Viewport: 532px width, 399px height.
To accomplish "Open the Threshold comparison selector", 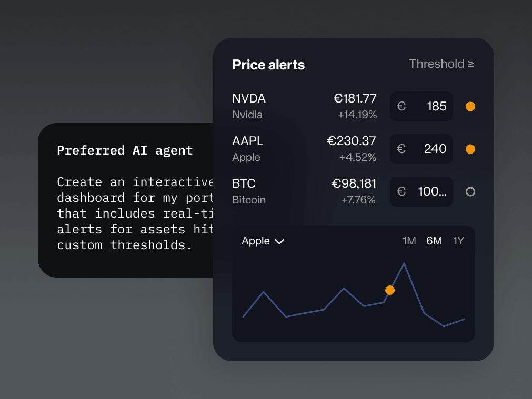I will click(441, 64).
